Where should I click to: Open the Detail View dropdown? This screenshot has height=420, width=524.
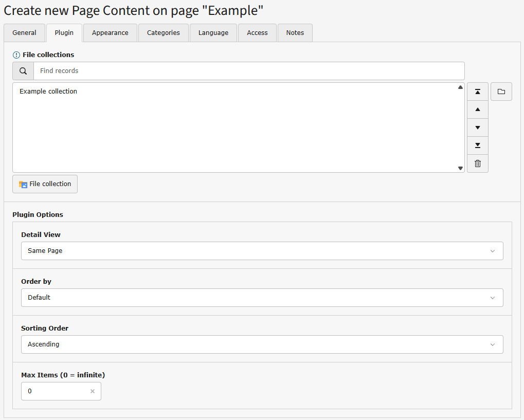[x=262, y=250]
